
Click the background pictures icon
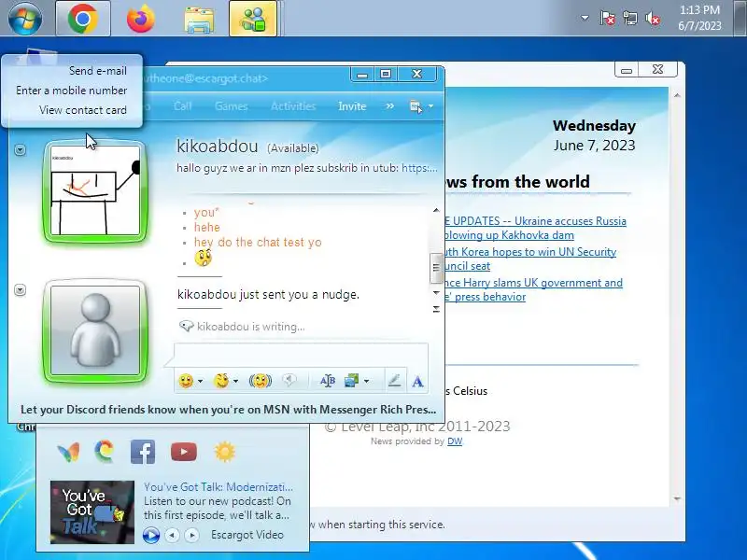[x=352, y=381]
